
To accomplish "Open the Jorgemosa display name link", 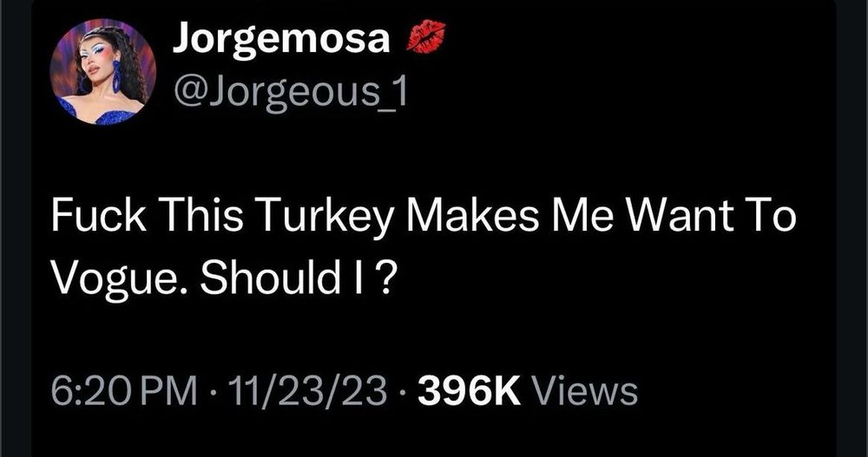I will coord(282,40).
